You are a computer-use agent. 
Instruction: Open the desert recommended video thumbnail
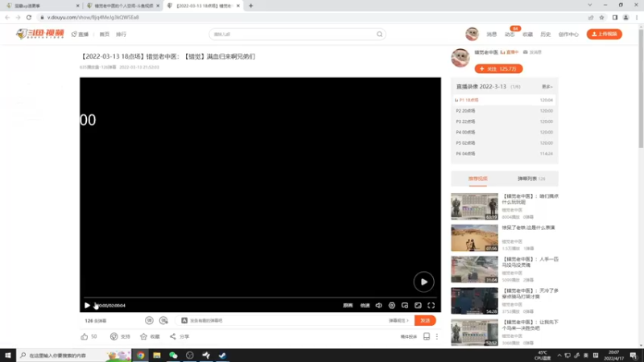point(474,238)
